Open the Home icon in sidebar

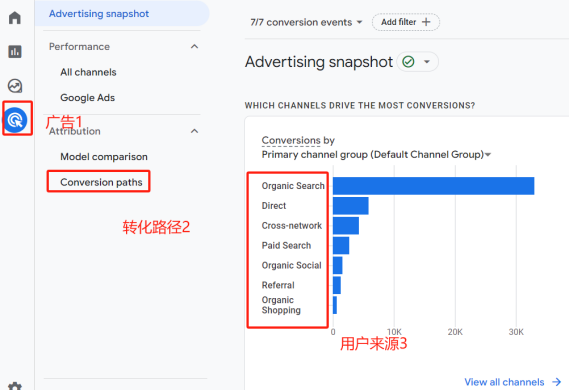tap(15, 17)
